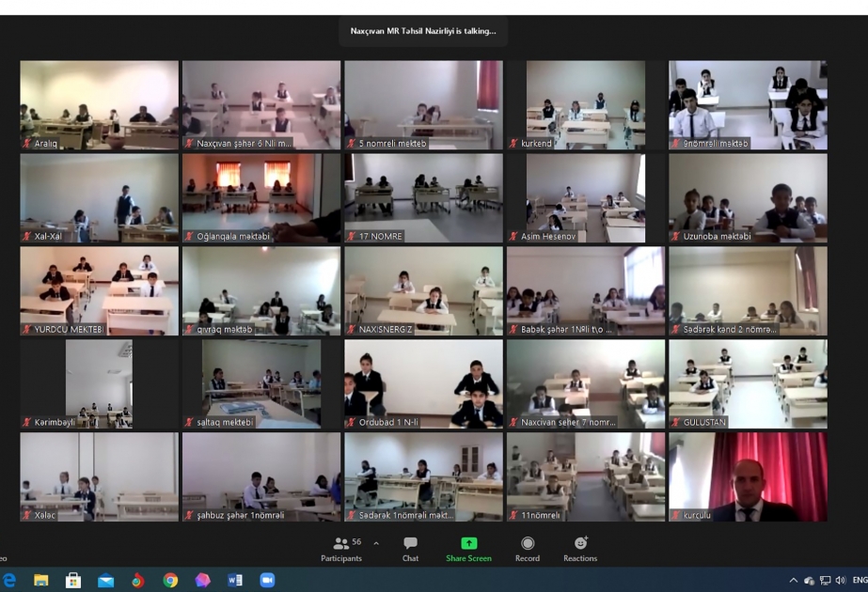The height and width of the screenshot is (592, 868).
Task: Select the Sədərək kənd 2 nömrə video tile
Action: (748, 291)
